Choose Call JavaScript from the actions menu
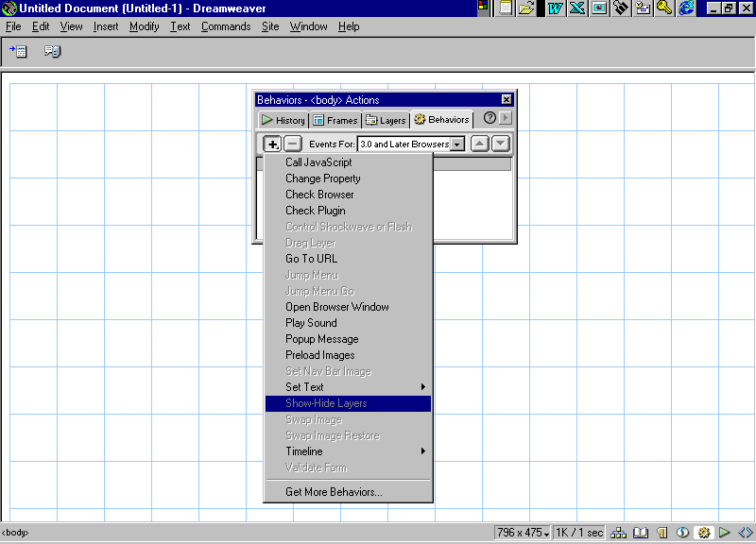This screenshot has width=756, height=544. (348, 162)
